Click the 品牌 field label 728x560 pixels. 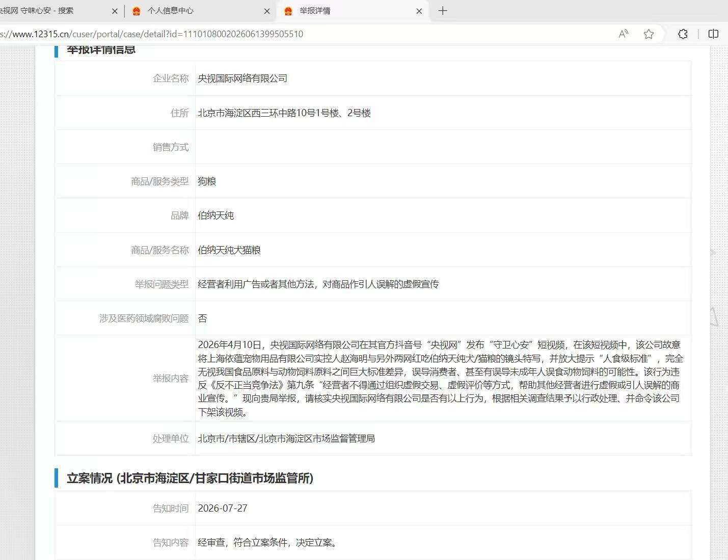pyautogui.click(x=180, y=216)
